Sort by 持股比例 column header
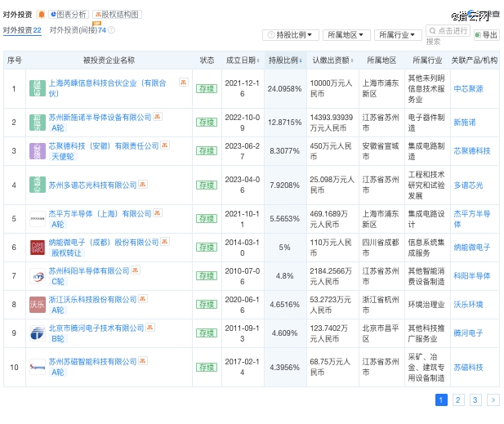The width and height of the screenshot is (504, 424). pos(285,60)
